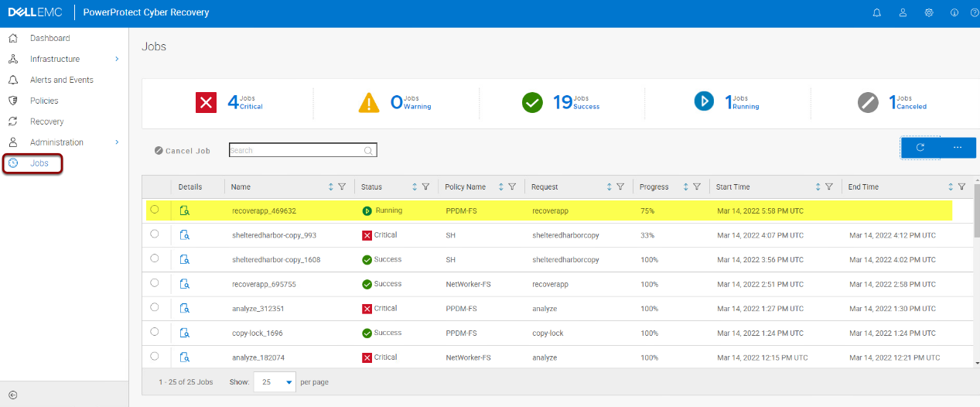Image resolution: width=980 pixels, height=407 pixels.
Task: Open the Policies menu item
Action: tap(44, 101)
